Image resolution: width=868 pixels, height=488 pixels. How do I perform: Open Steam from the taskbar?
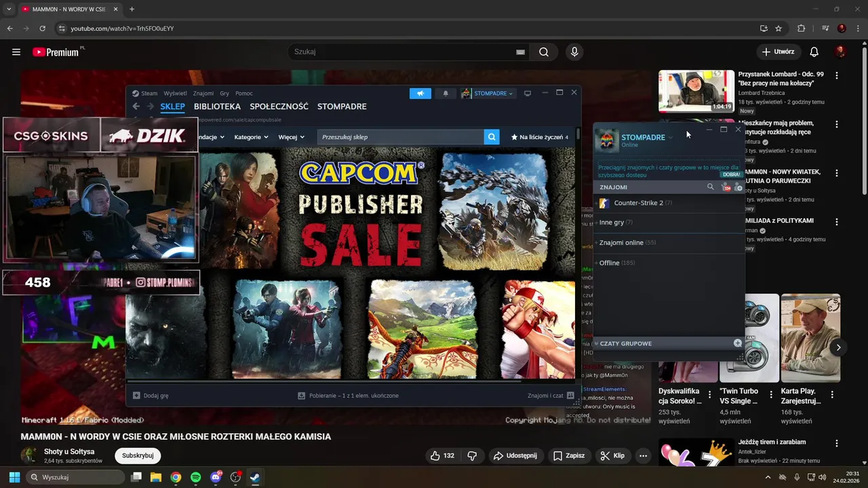255,477
